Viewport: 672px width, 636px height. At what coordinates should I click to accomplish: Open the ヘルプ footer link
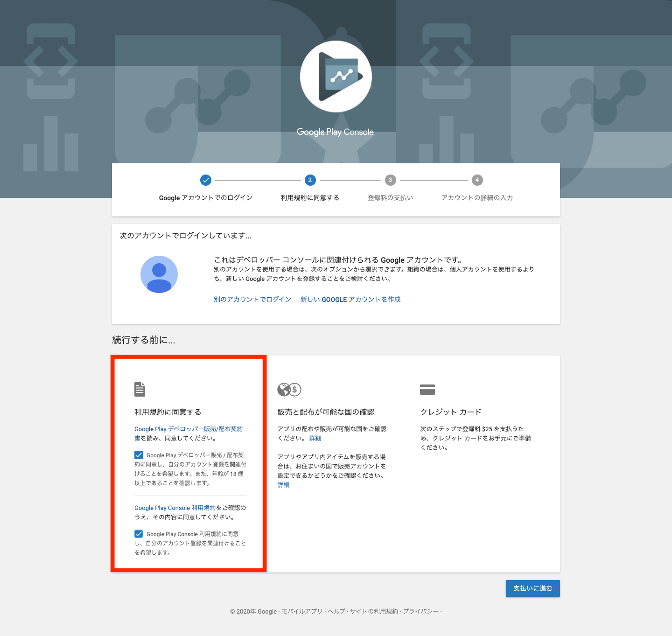336,611
